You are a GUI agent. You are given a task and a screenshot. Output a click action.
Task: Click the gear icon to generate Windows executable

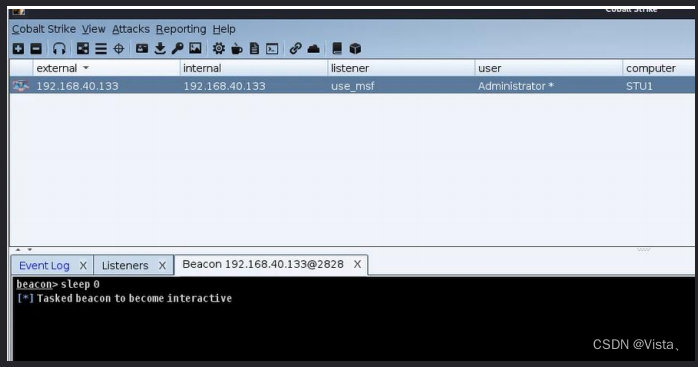pos(219,49)
